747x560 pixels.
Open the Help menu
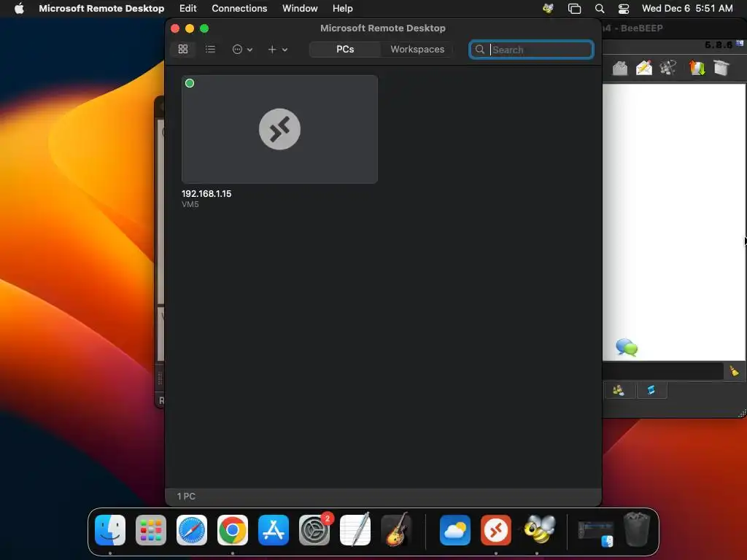click(343, 8)
